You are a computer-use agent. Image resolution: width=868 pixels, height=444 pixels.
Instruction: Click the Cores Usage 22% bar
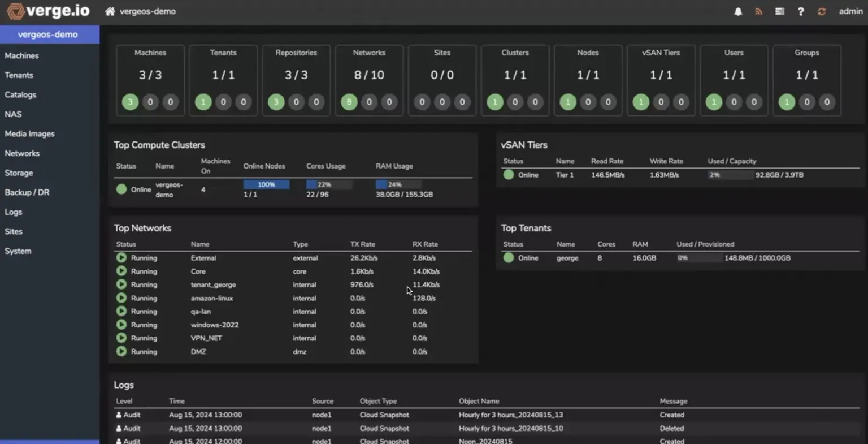(x=329, y=184)
